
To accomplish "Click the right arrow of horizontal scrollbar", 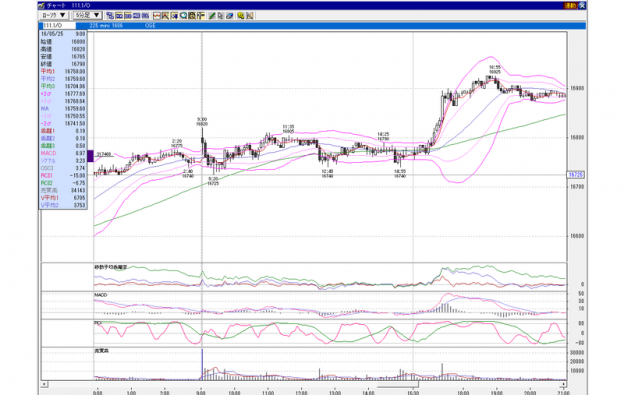I will (x=563, y=384).
